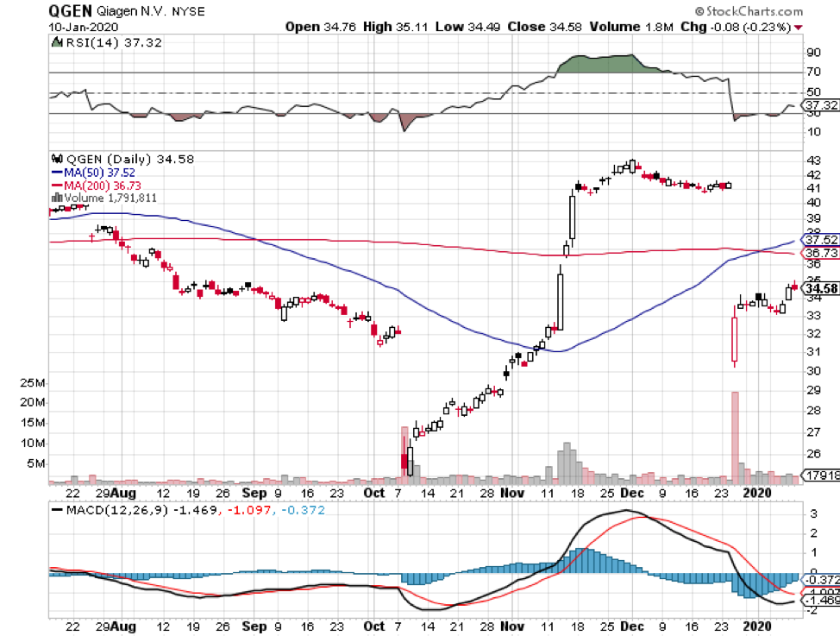The height and width of the screenshot is (636, 840).
Task: Click the volume value tag on the right axis
Action: 821,475
